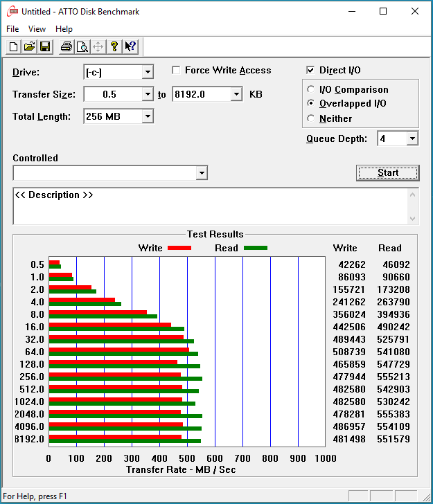Click the ATTO application icon in title bar

(x=12, y=12)
